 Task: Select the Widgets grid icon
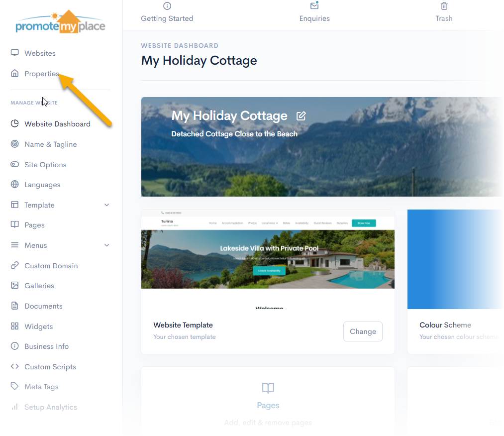coord(15,326)
